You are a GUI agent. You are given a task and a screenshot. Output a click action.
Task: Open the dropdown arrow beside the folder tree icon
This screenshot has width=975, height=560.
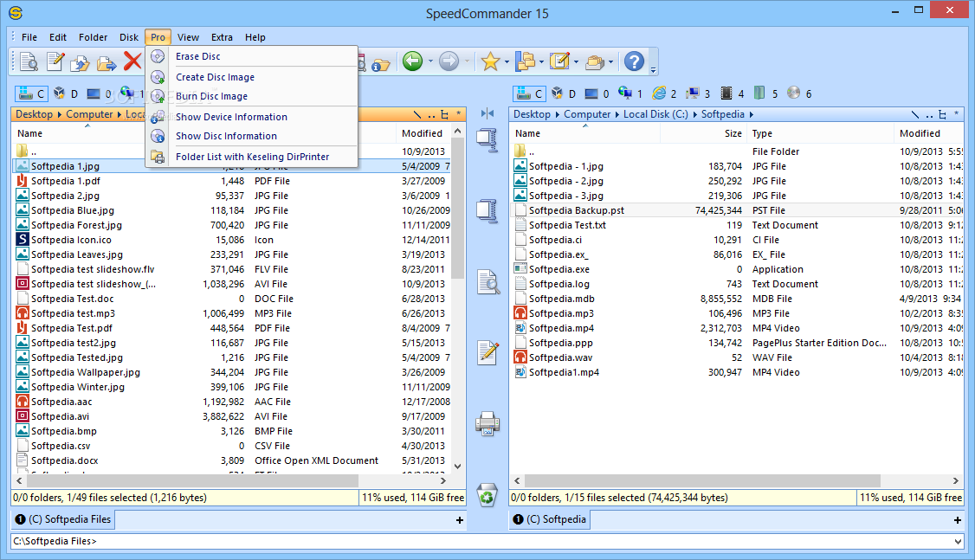pos(541,61)
